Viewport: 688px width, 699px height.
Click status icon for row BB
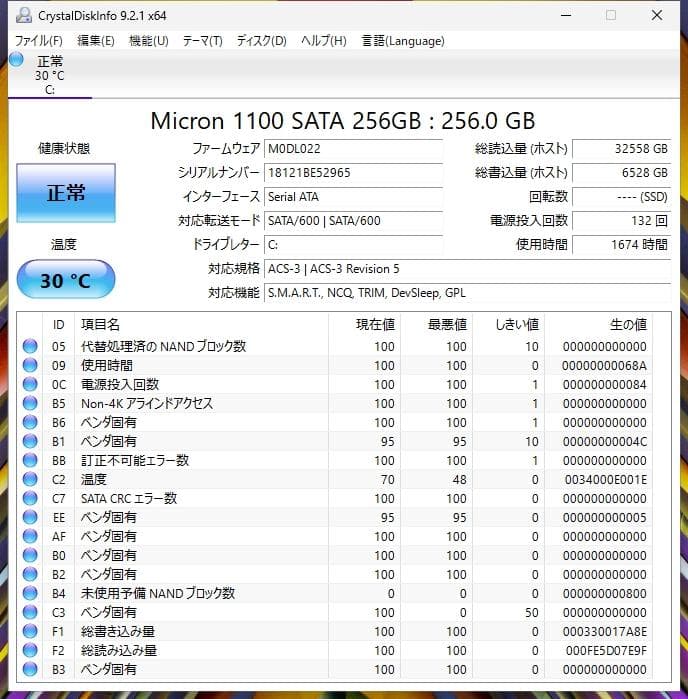(x=30, y=460)
